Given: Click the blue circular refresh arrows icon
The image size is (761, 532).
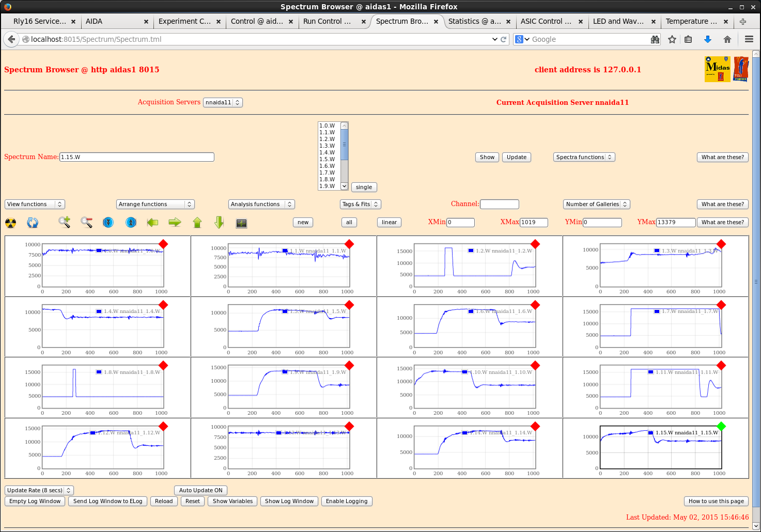Looking at the screenshot, I should (x=33, y=223).
